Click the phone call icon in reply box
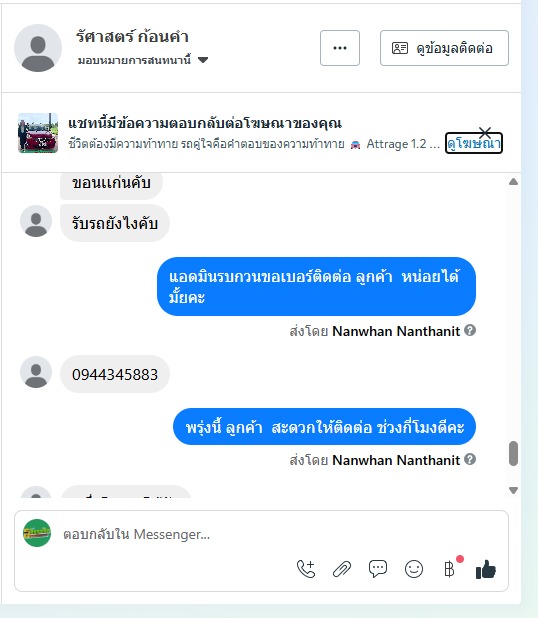Viewport: 538px width, 618px height. point(306,569)
